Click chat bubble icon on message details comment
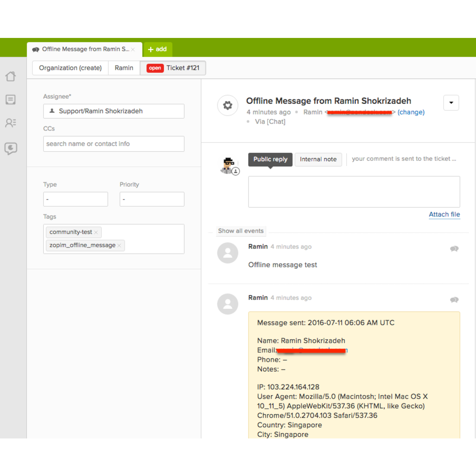Viewport: 476px width, 476px height. [x=454, y=300]
